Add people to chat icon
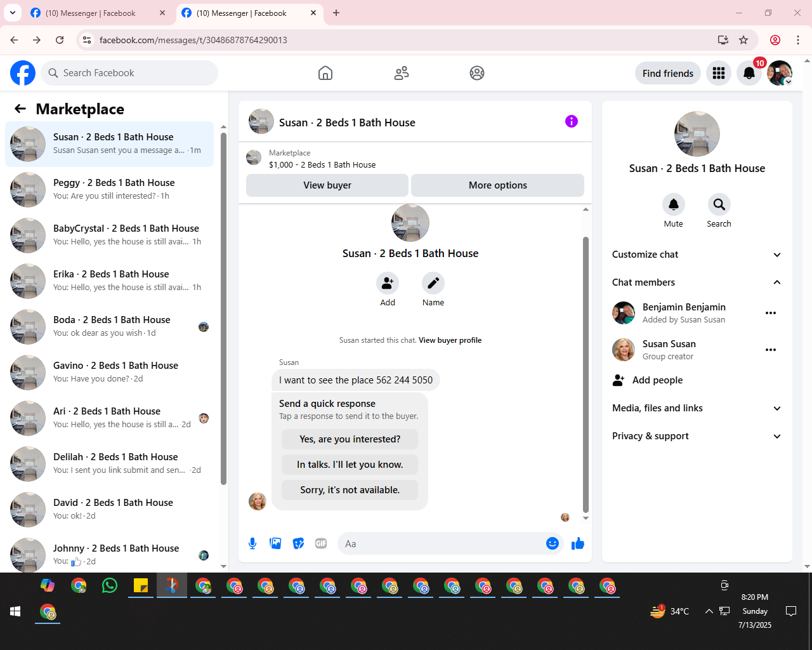The width and height of the screenshot is (812, 650). (388, 283)
